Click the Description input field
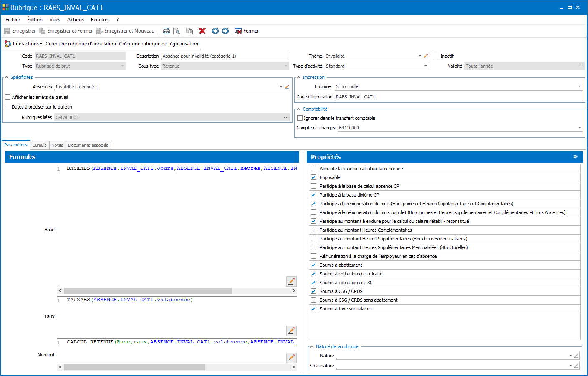Viewport: 588px width, 376px height. click(225, 56)
